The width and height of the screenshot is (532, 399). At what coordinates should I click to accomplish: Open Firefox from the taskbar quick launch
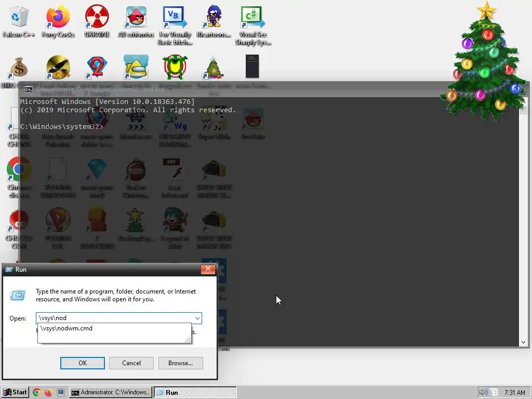tap(48, 393)
